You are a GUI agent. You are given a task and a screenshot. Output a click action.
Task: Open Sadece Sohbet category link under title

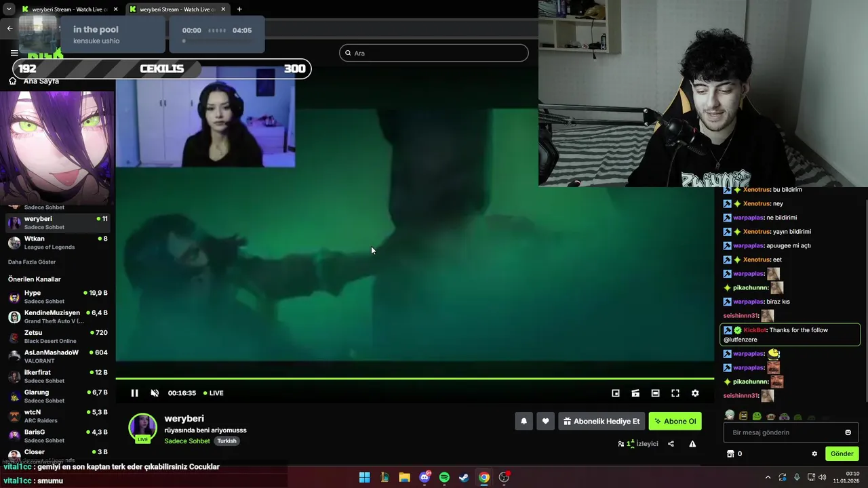coord(187,441)
